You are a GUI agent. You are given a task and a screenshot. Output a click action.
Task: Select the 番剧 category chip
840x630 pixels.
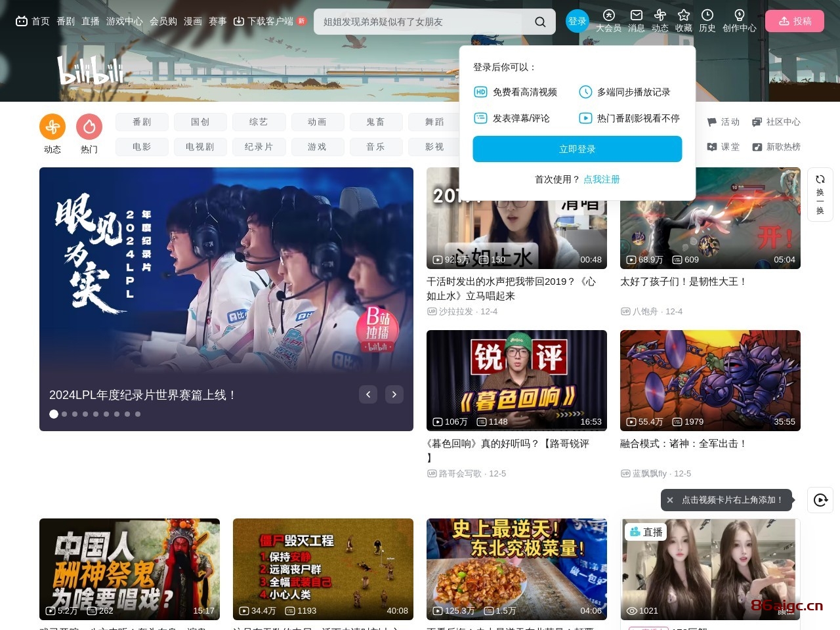tap(142, 122)
